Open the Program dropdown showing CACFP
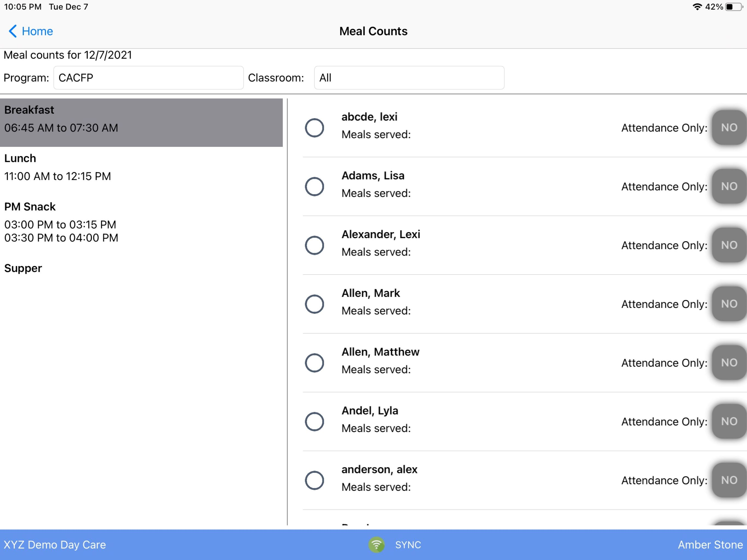Image resolution: width=747 pixels, height=560 pixels. [148, 78]
